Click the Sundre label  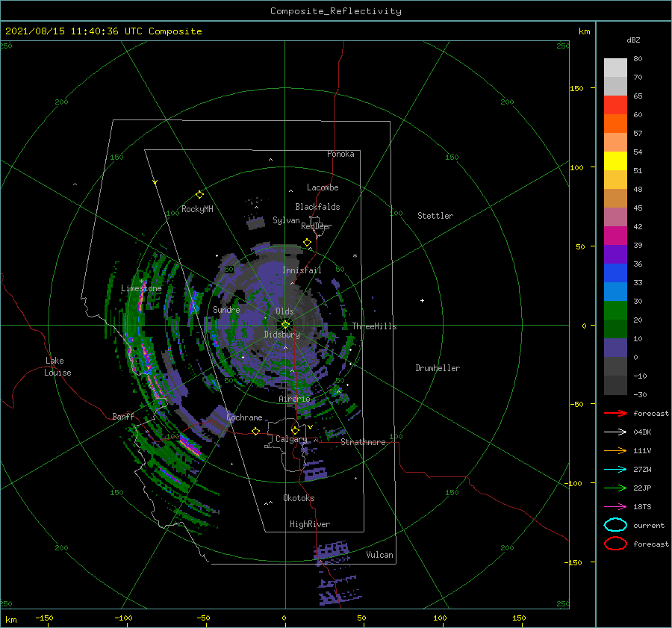[226, 309]
